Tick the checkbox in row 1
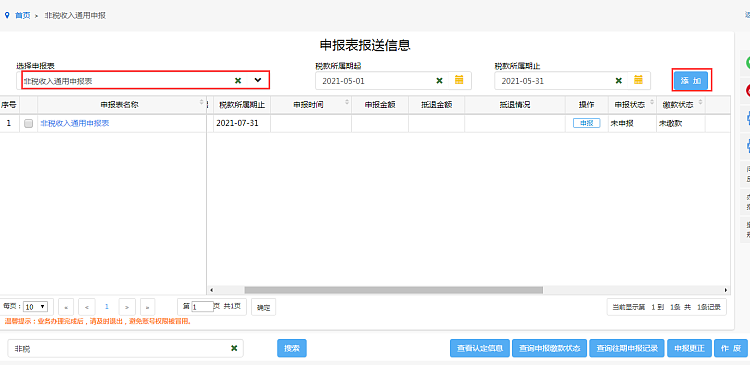The height and width of the screenshot is (365, 750). pyautogui.click(x=28, y=123)
